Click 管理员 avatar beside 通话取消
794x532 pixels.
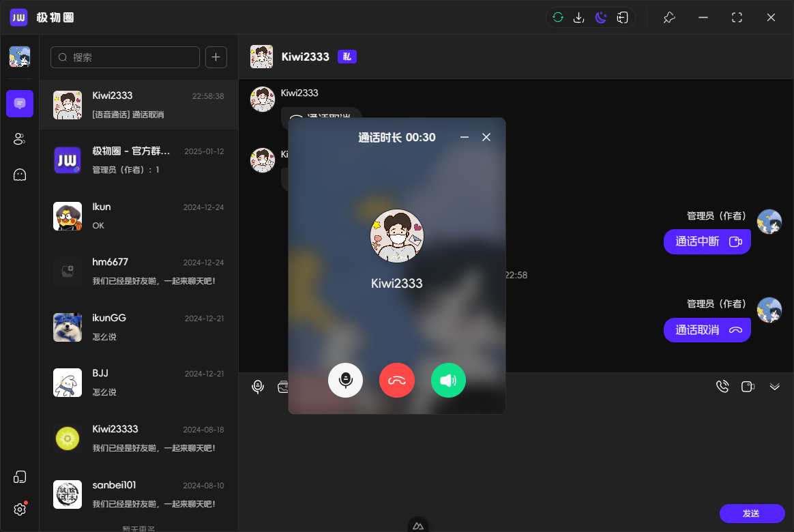tap(769, 310)
